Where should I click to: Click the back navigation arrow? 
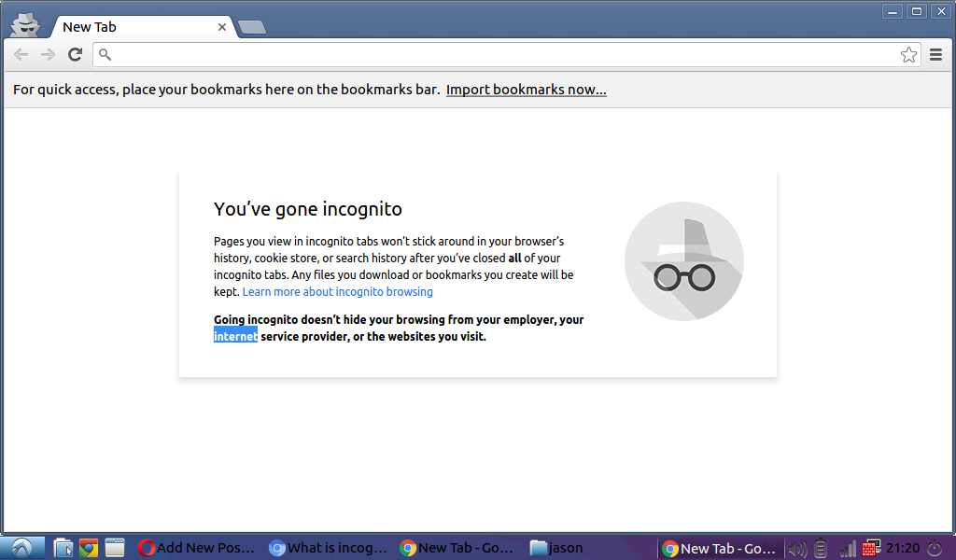pyautogui.click(x=21, y=55)
